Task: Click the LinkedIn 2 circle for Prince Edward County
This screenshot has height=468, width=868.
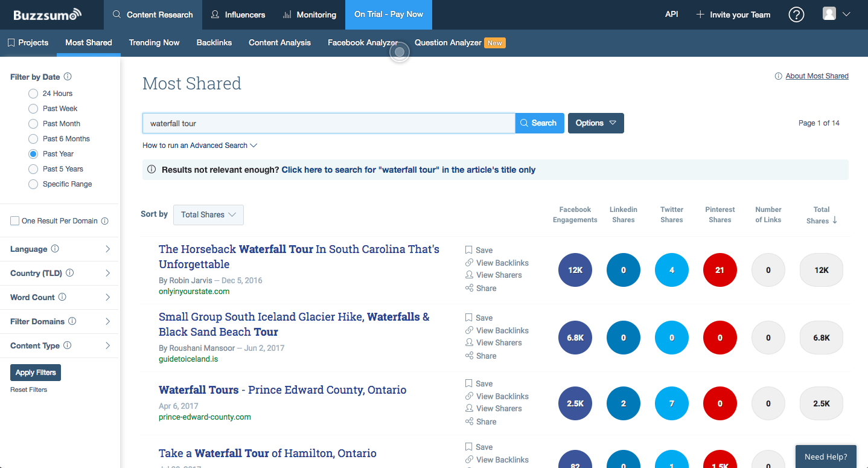Action: [624, 403]
